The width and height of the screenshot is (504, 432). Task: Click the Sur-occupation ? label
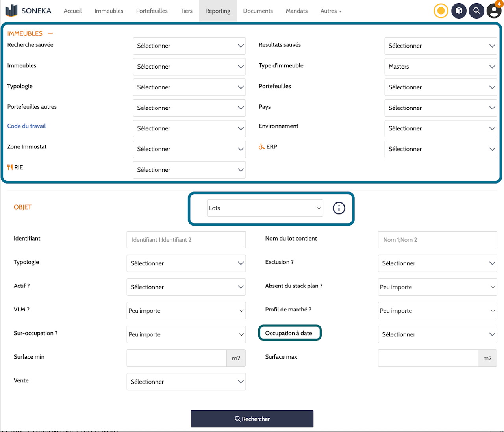[x=35, y=333]
